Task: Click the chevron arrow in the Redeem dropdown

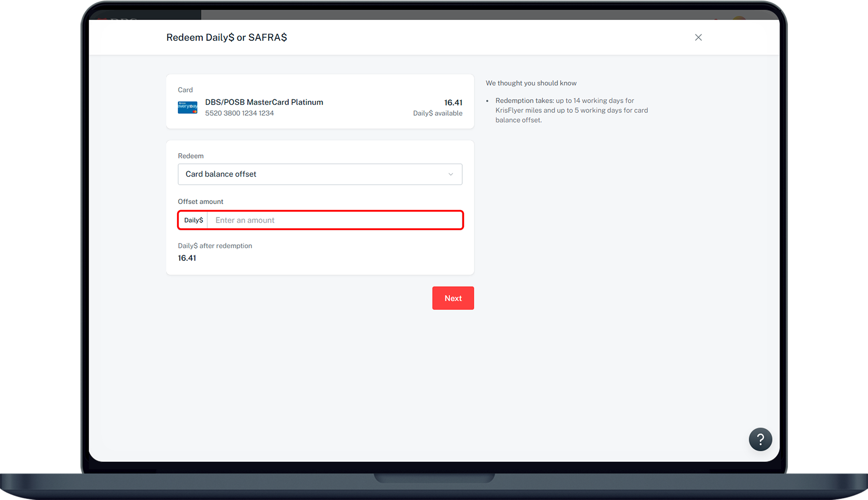Action: [451, 174]
